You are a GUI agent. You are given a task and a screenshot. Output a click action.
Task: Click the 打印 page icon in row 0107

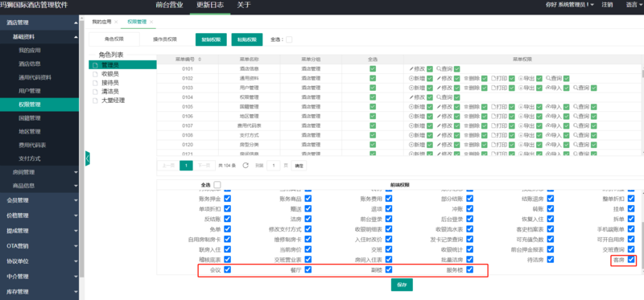click(x=493, y=125)
